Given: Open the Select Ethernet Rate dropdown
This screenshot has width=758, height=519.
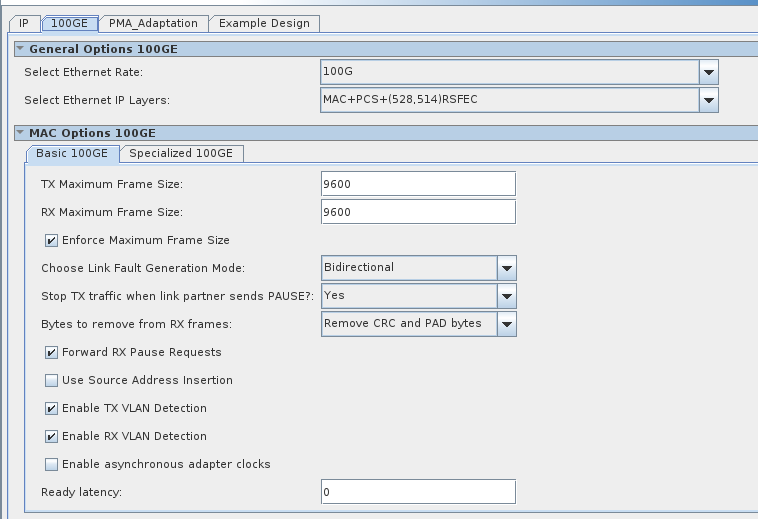Looking at the screenshot, I should (708, 72).
